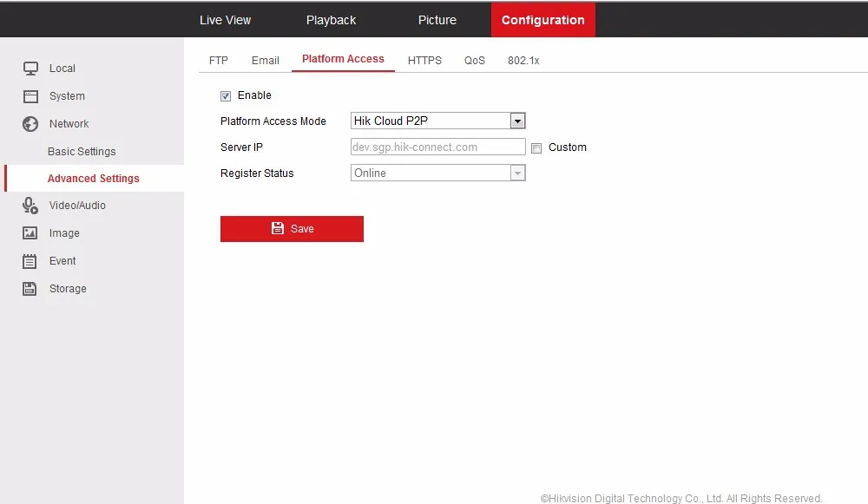This screenshot has width=868, height=504.
Task: Expand the Register Status dropdown
Action: 437,173
